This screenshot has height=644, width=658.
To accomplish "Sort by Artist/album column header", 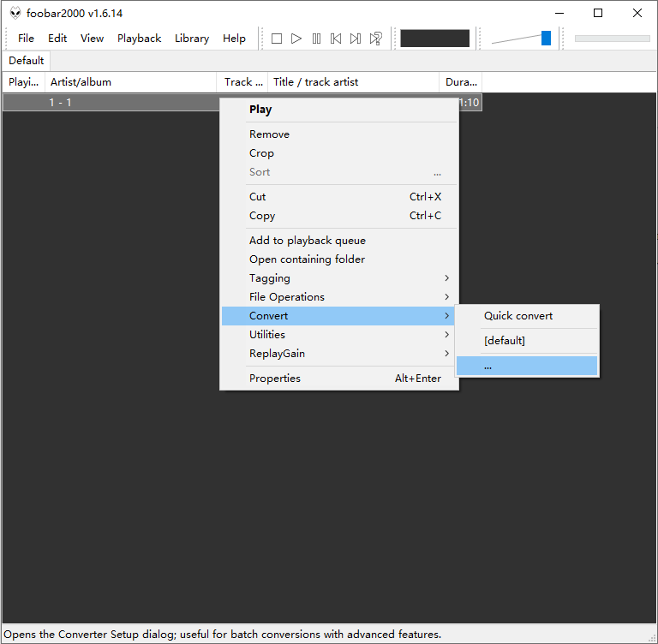I will (x=130, y=82).
